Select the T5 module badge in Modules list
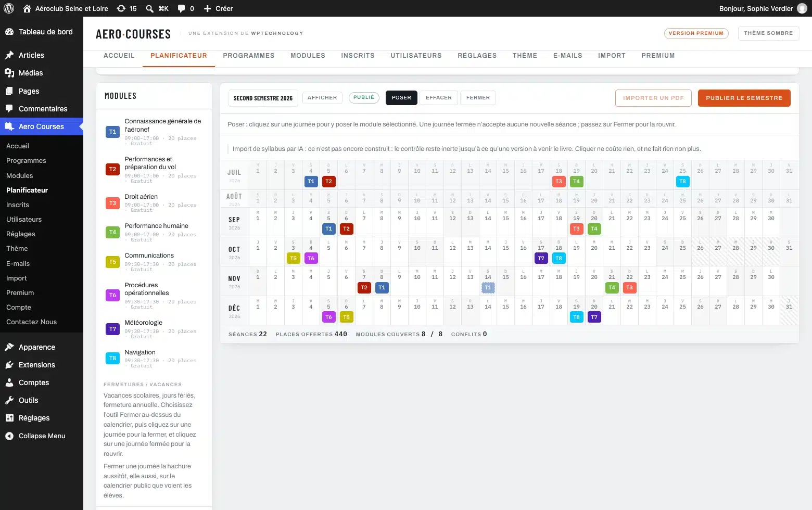 (112, 262)
